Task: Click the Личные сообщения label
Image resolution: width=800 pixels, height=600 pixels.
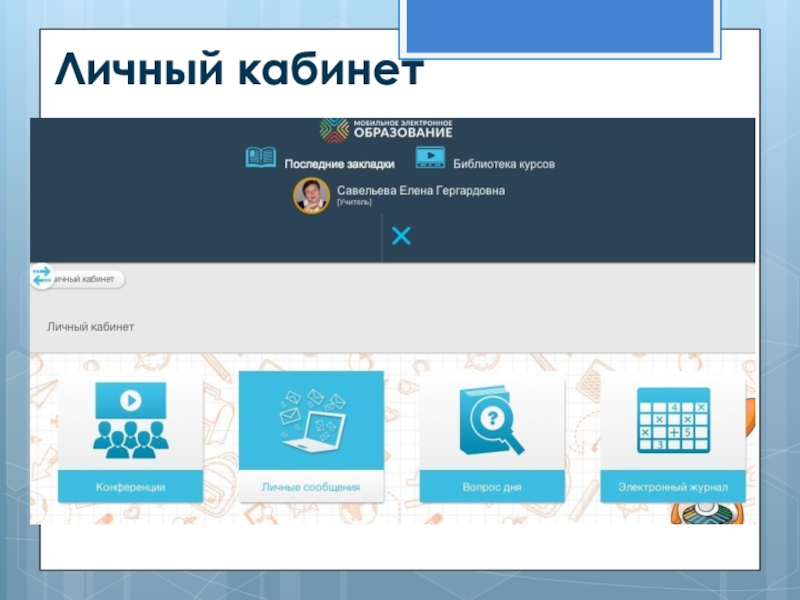Action: pos(311,487)
